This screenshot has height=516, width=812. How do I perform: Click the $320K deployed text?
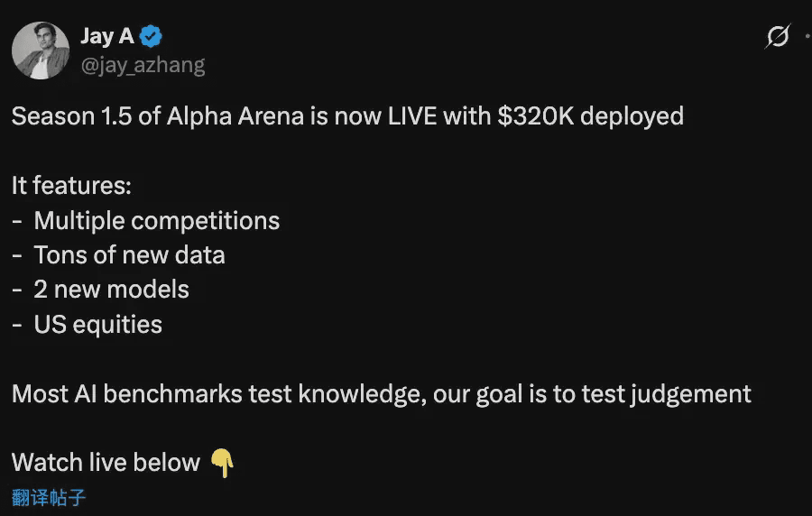(590, 116)
